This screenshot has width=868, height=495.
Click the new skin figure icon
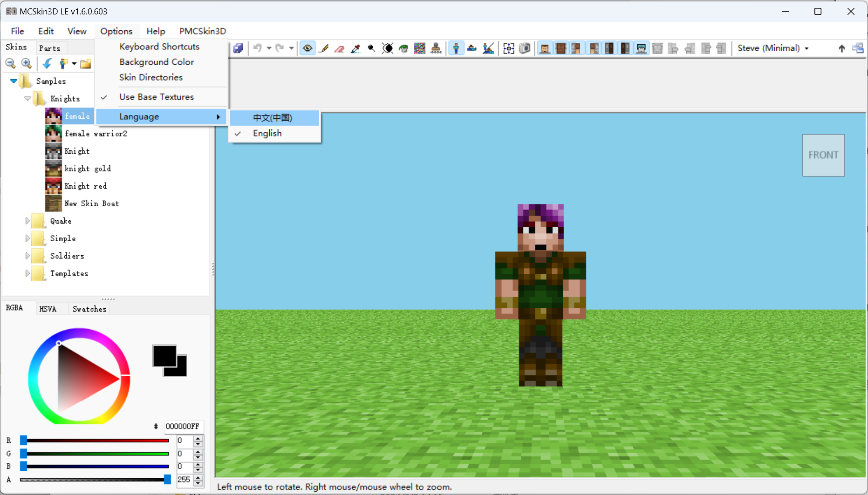tap(63, 64)
